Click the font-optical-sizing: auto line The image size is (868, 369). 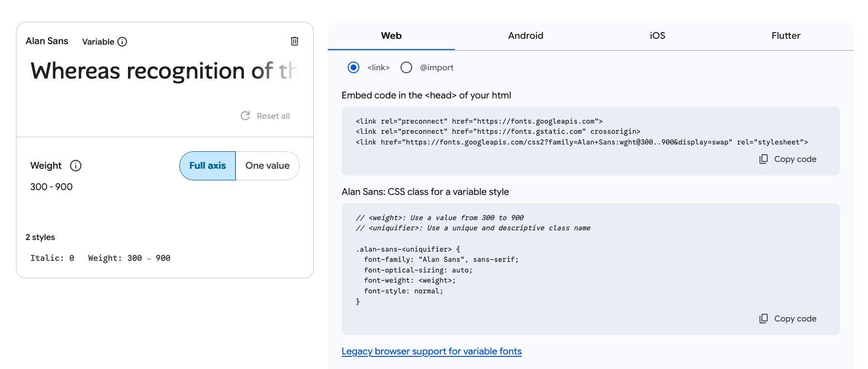[x=418, y=270]
